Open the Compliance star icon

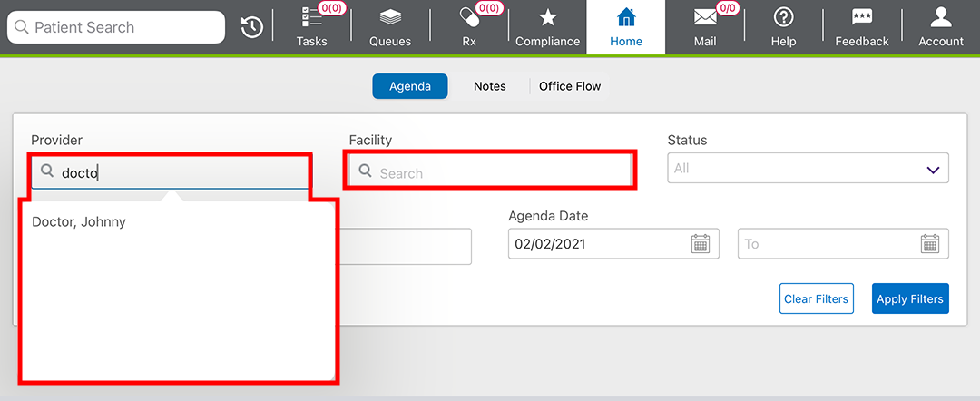click(547, 18)
